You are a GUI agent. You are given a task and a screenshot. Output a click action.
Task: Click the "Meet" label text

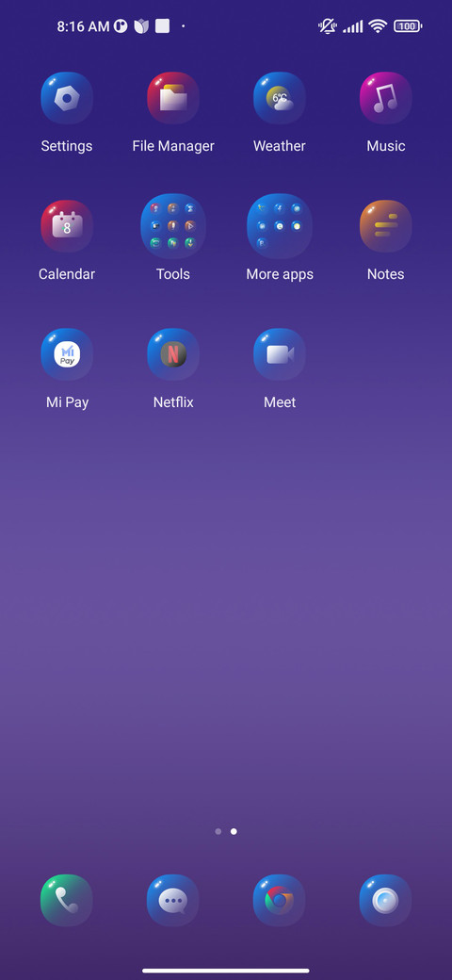[280, 402]
